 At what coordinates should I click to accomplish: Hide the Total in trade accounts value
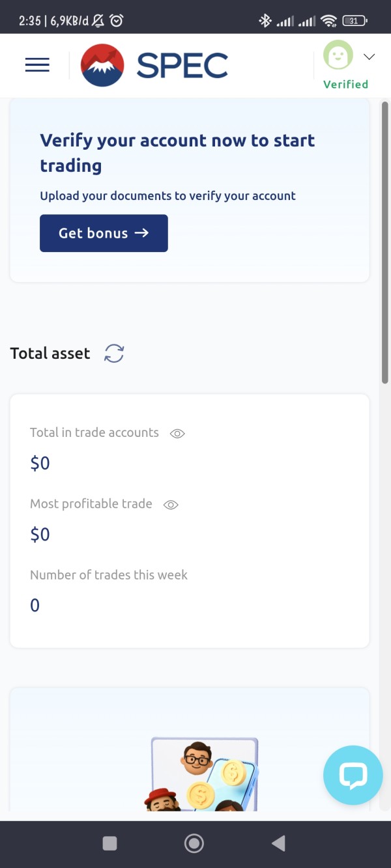pos(177,434)
